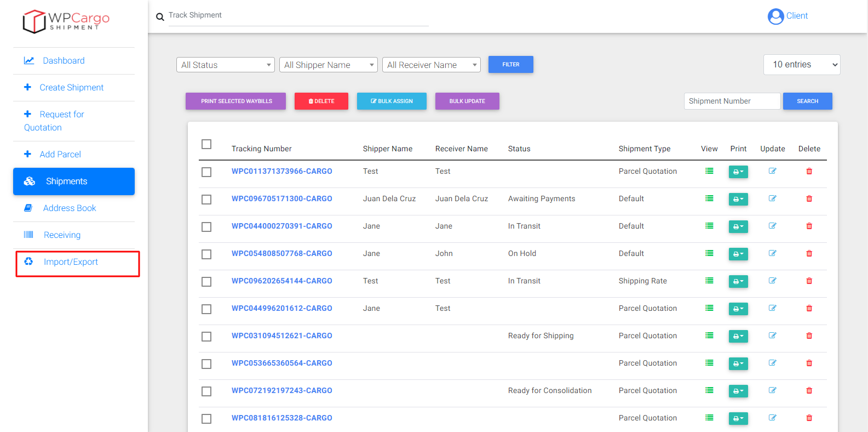Click the Track Shipment search magnifier icon
The height and width of the screenshot is (432, 868).
coord(160,17)
